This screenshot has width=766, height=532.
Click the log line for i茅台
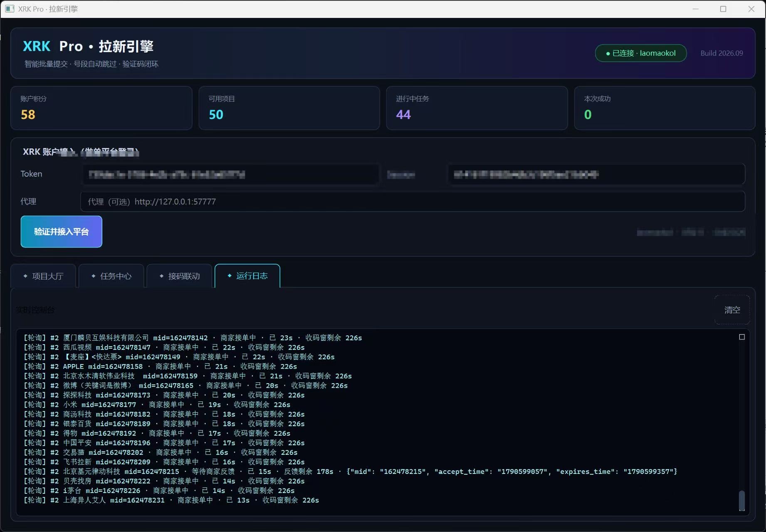159,491
